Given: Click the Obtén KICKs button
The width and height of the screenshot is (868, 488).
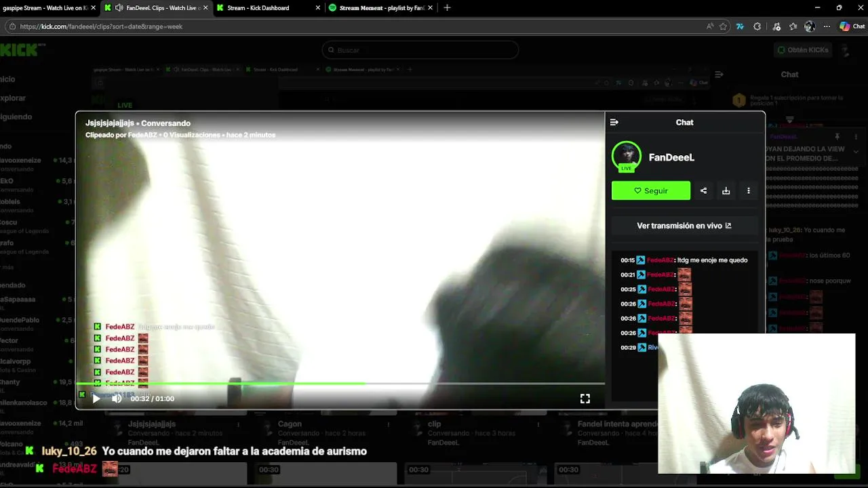Looking at the screenshot, I should click(x=803, y=50).
